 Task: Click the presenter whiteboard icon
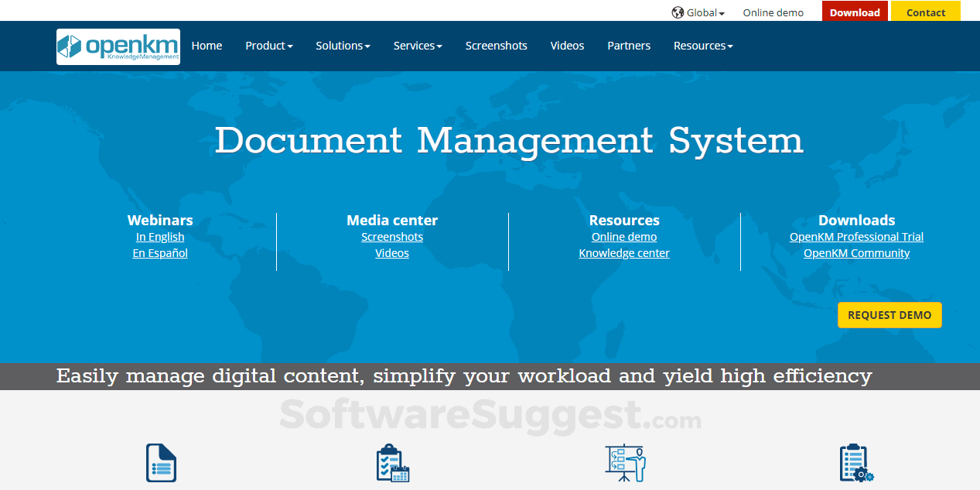point(624,463)
